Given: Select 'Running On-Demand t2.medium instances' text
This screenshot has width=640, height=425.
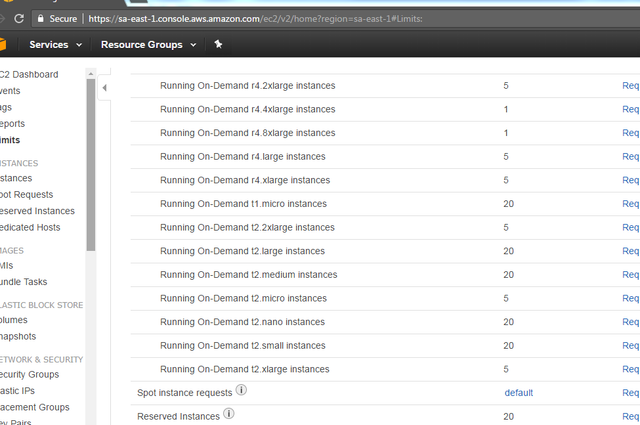Looking at the screenshot, I should pos(249,275).
